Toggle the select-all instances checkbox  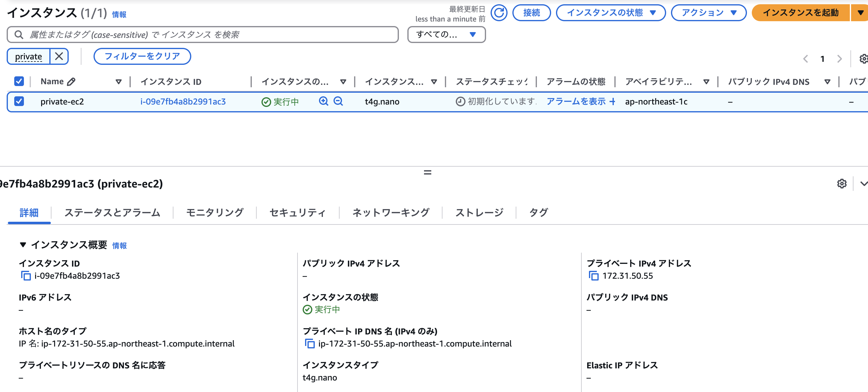[x=19, y=81]
